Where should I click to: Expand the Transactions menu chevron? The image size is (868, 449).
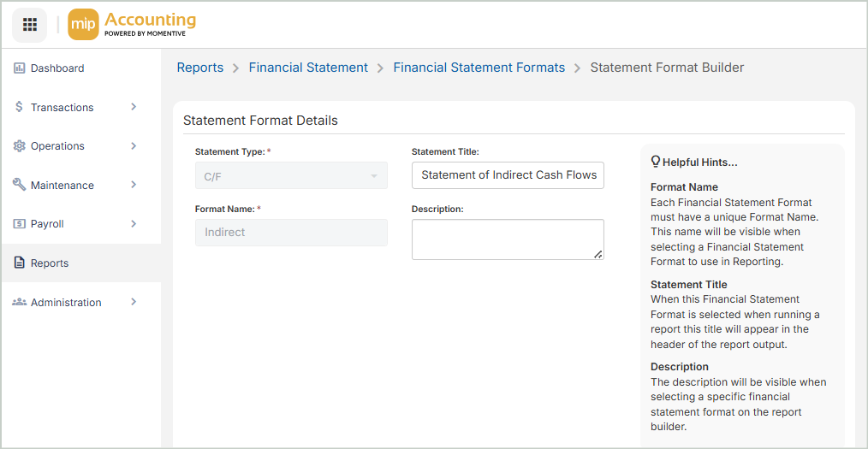(x=134, y=107)
